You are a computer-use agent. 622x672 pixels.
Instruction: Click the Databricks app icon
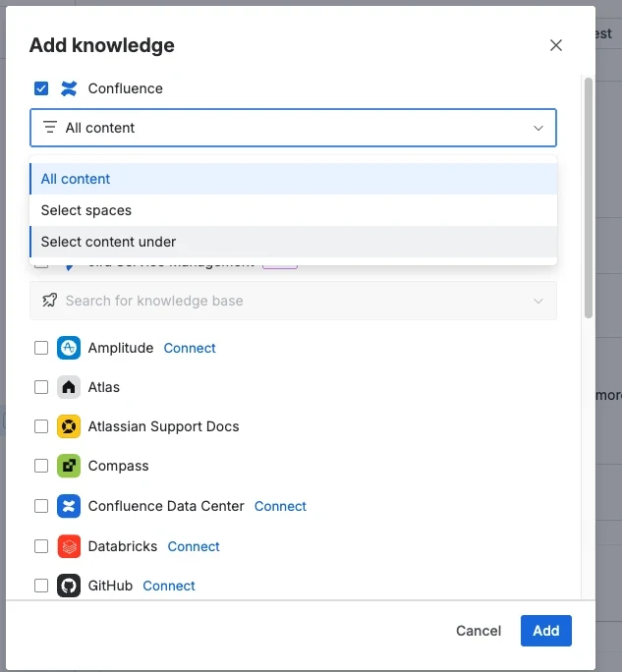click(x=69, y=546)
